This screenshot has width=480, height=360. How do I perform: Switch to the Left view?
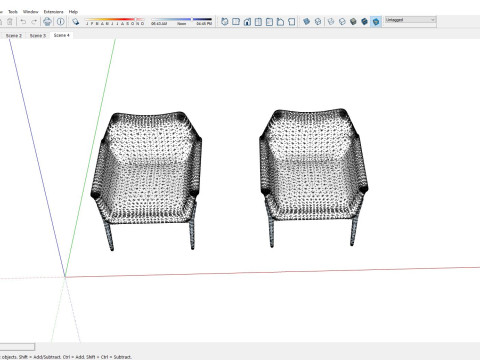click(x=280, y=22)
